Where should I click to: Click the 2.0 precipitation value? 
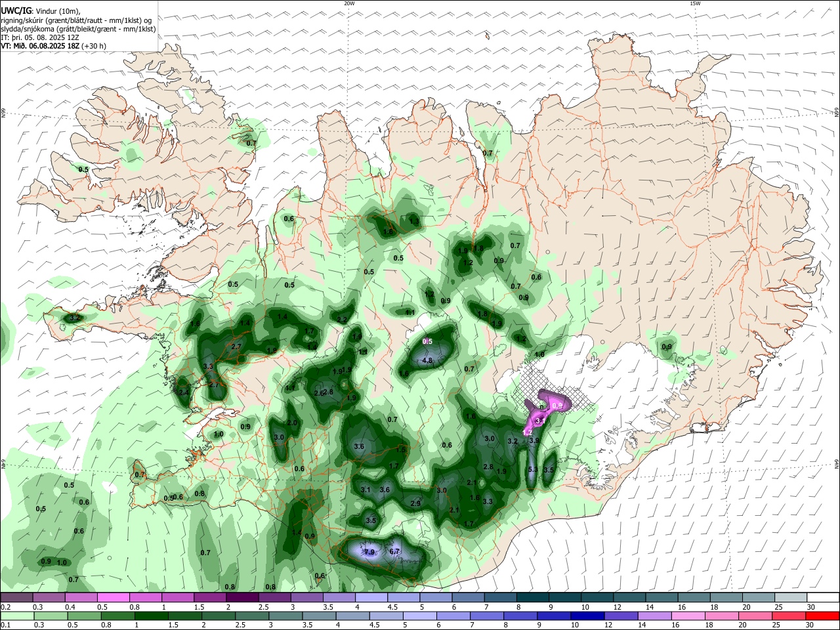coord(292,423)
